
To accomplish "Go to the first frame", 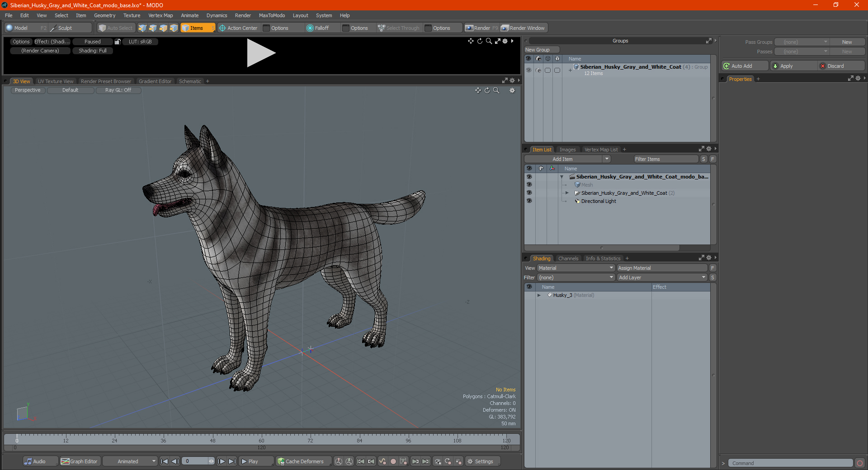I will 165,461.
